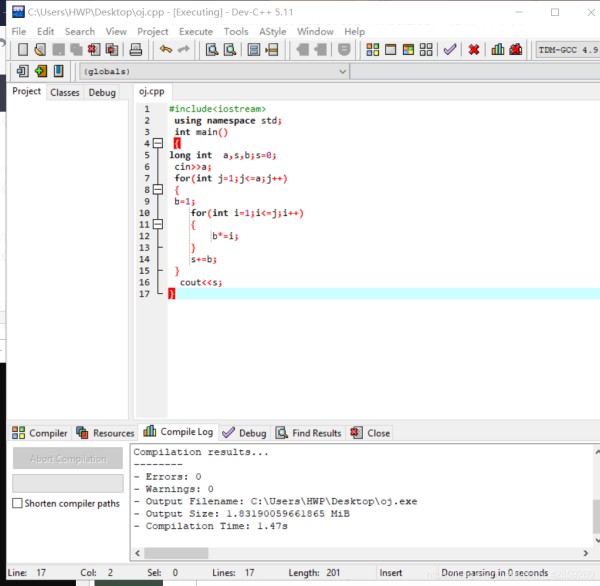Open the AStyle menu
The image size is (600, 586).
pyautogui.click(x=272, y=31)
